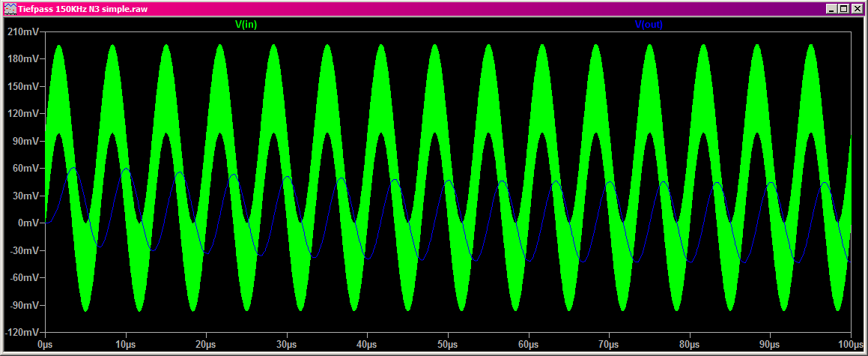The width and height of the screenshot is (868, 356).
Task: Click the 90mV vertical axis label
Action: tap(25, 142)
